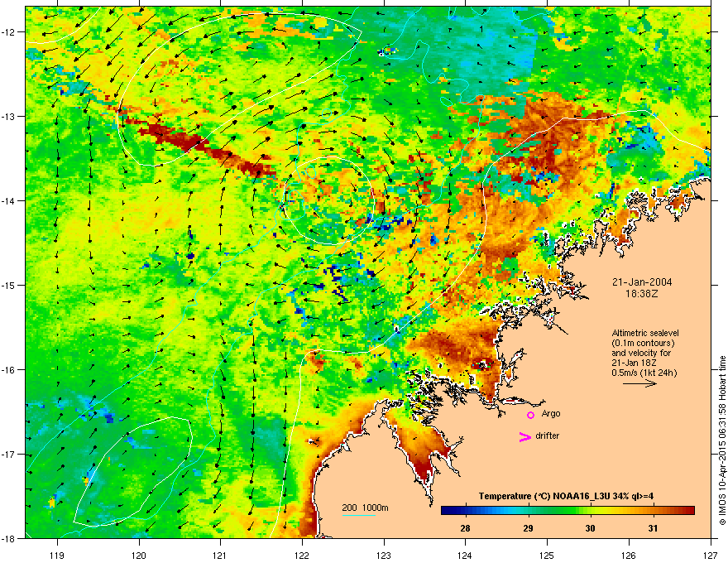Click the '(0.1m contours)' caption line
Screen dimensions: 728x563
point(643,343)
